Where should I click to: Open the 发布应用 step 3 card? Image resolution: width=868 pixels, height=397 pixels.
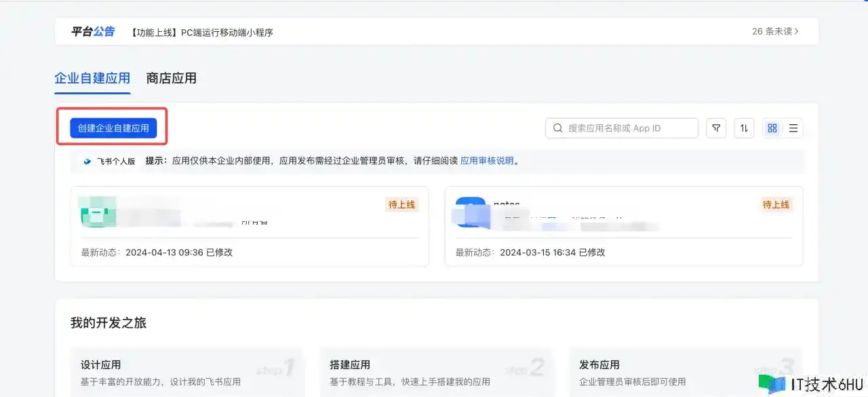tap(686, 373)
